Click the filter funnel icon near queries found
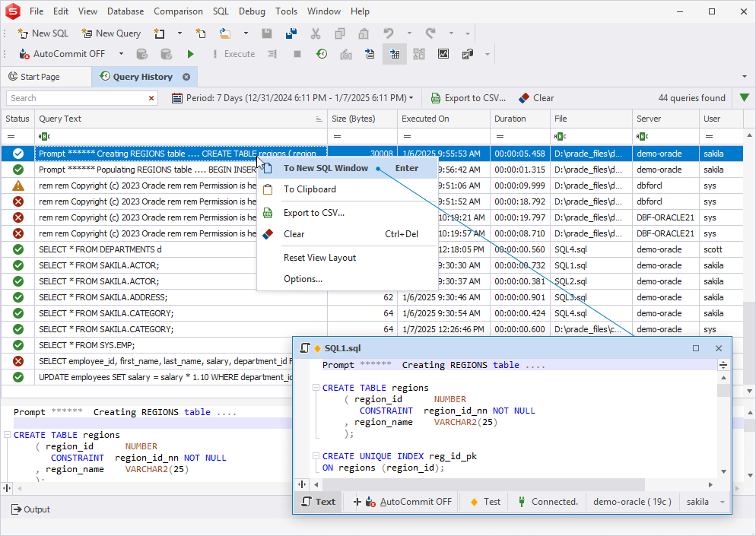Image resolution: width=756 pixels, height=536 pixels. [x=745, y=98]
